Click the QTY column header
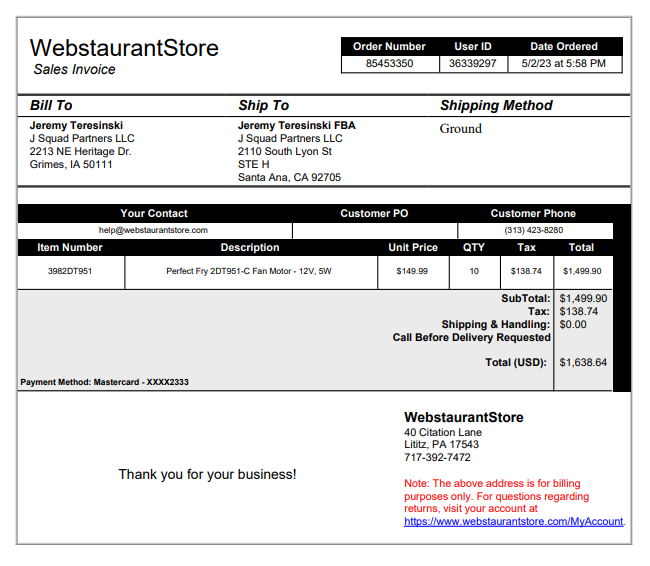The width and height of the screenshot is (650, 566). 474,248
